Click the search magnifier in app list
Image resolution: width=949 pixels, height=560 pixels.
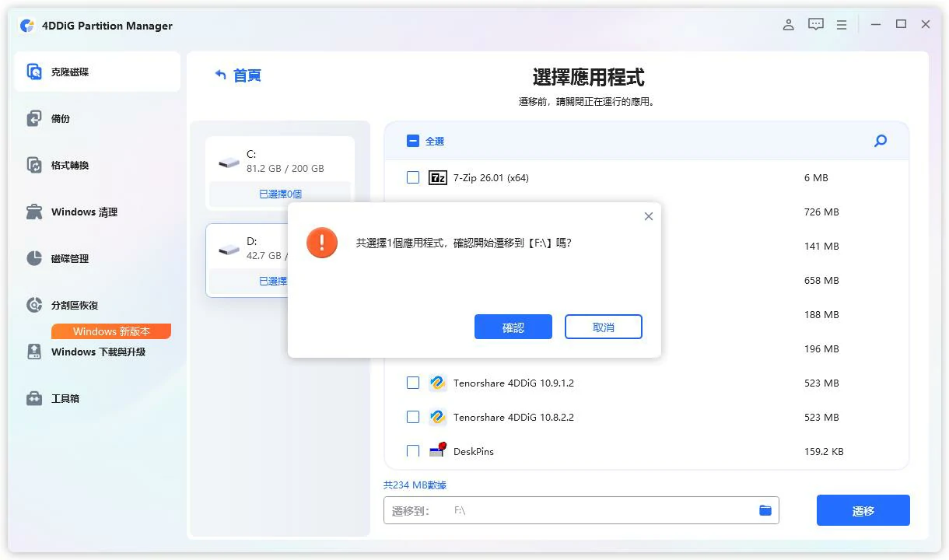click(x=881, y=141)
